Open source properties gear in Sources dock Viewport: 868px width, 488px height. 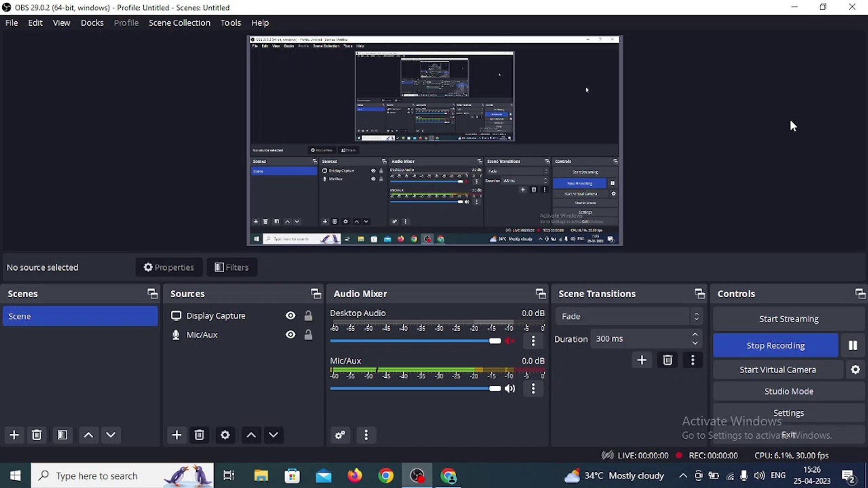click(225, 435)
